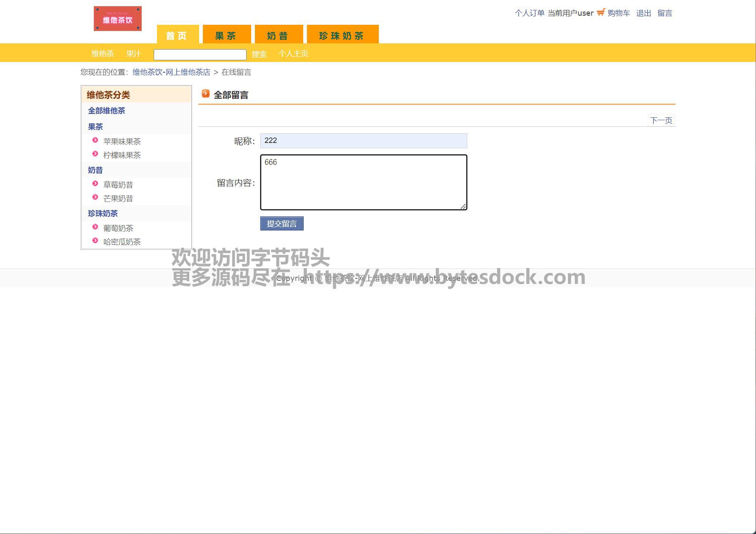Screen dimensions: 756x534
Task: Click inside the 留言内容 text area
Action: [x=364, y=182]
